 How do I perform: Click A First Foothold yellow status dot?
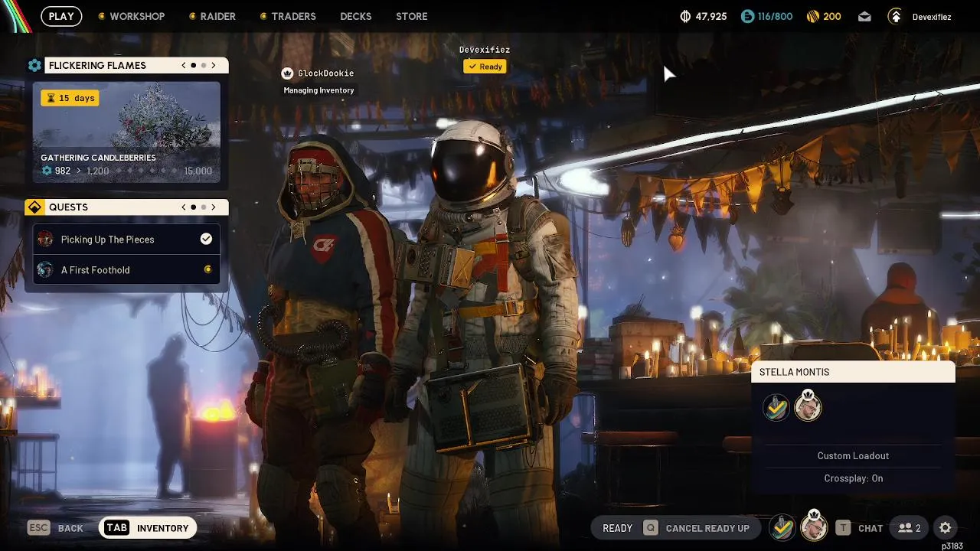pos(207,269)
